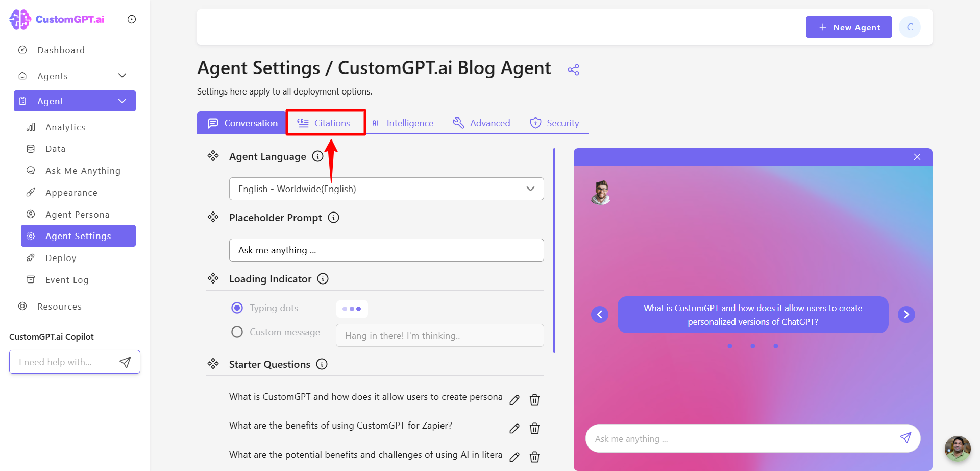This screenshot has width=980, height=471.
Task: Open Resources in the sidebar
Action: 59,307
